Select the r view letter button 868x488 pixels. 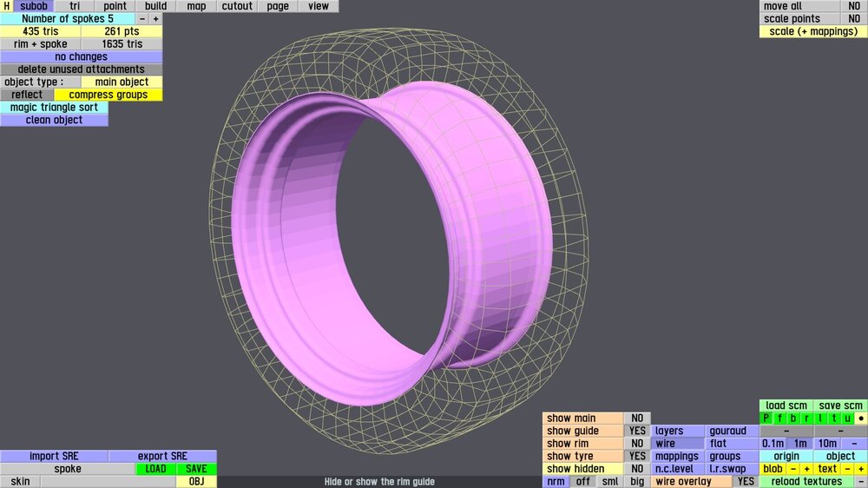tap(806, 419)
